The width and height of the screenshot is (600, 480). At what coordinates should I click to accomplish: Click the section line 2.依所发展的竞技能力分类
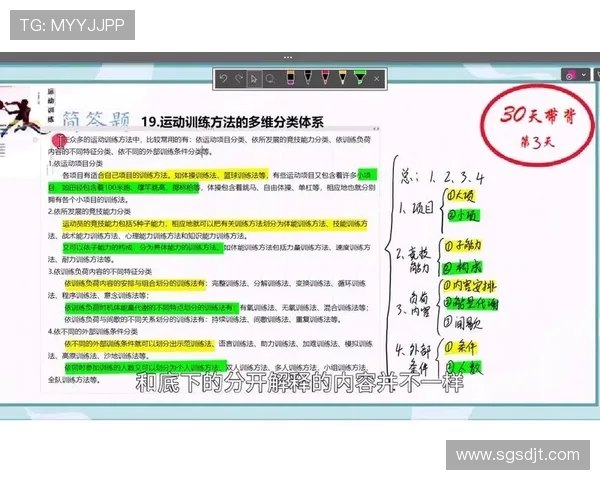click(90, 212)
